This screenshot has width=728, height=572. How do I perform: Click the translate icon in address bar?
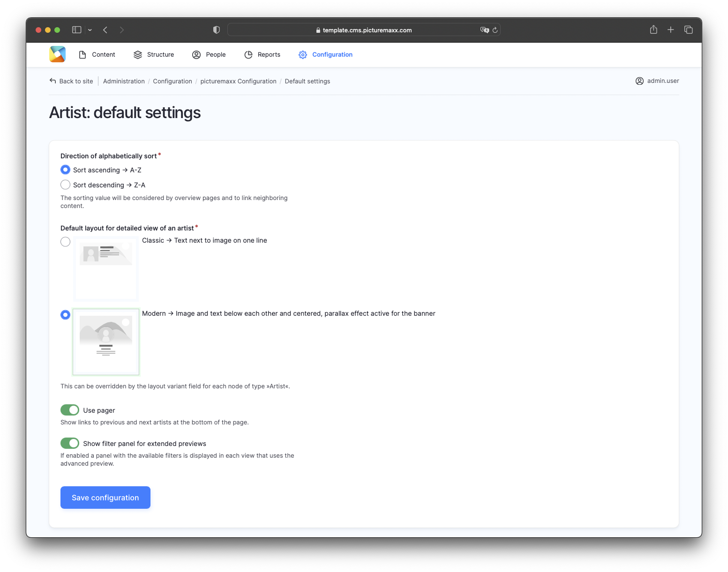tap(485, 30)
